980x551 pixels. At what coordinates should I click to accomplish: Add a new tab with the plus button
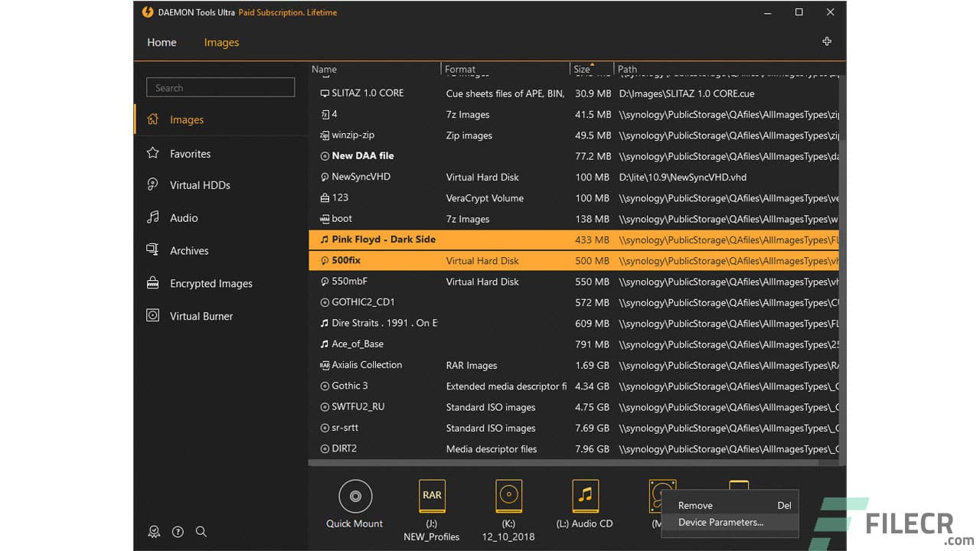[x=827, y=41]
